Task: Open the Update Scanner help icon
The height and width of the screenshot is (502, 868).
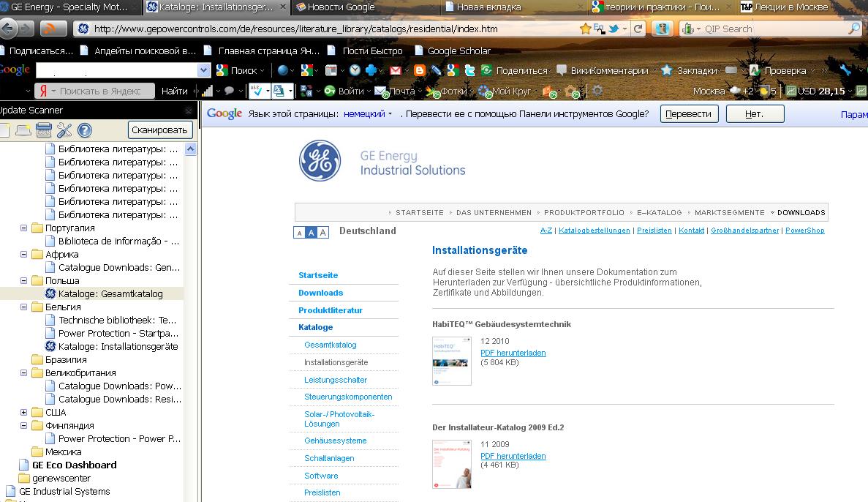Action: pyautogui.click(x=85, y=130)
